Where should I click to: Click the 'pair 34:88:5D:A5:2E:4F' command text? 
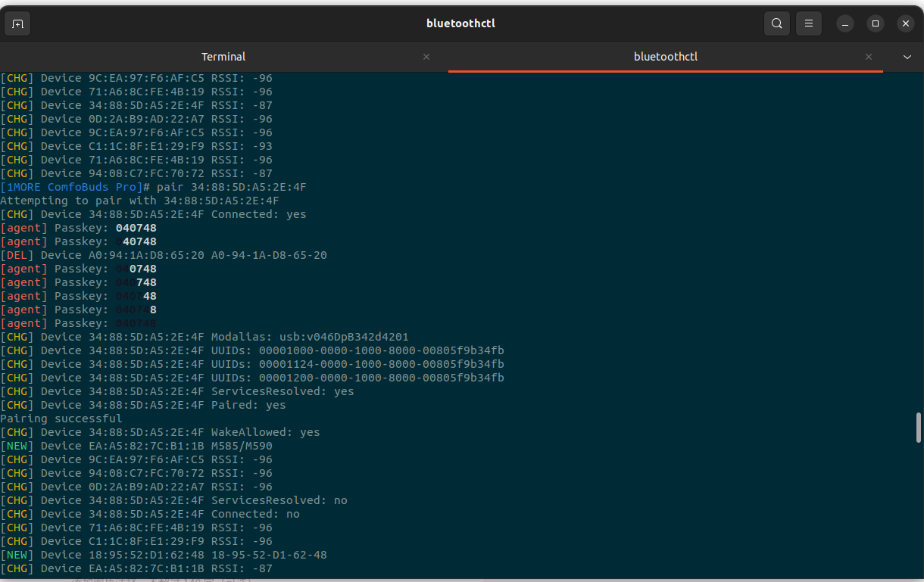232,187
